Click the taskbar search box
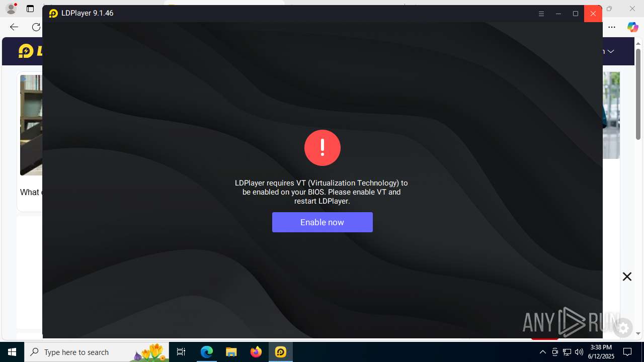 [98, 352]
